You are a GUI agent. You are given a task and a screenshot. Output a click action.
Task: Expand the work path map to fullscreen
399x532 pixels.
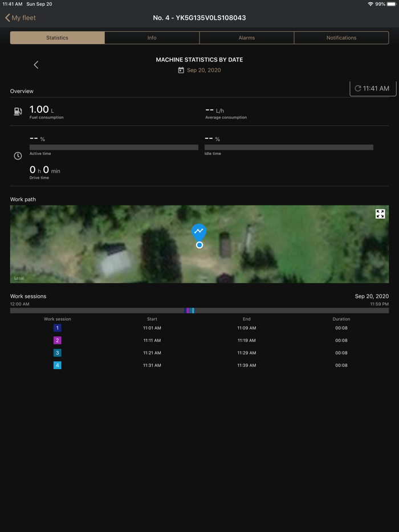click(380, 214)
